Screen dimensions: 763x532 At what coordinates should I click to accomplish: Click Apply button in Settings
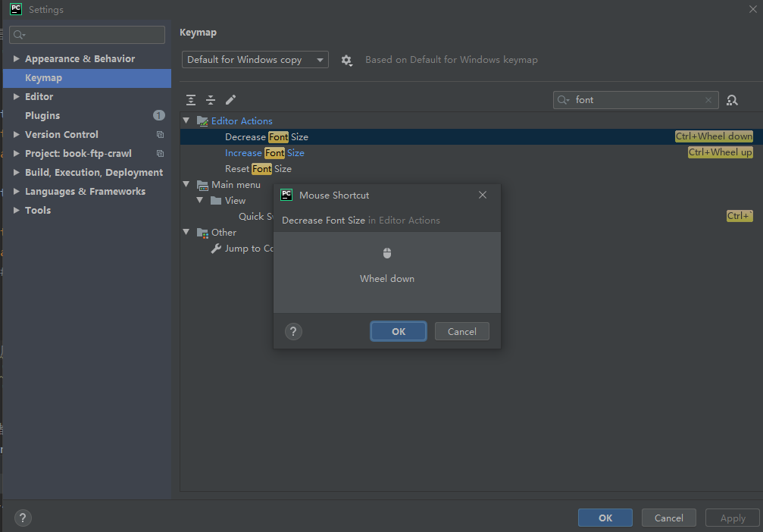click(733, 518)
